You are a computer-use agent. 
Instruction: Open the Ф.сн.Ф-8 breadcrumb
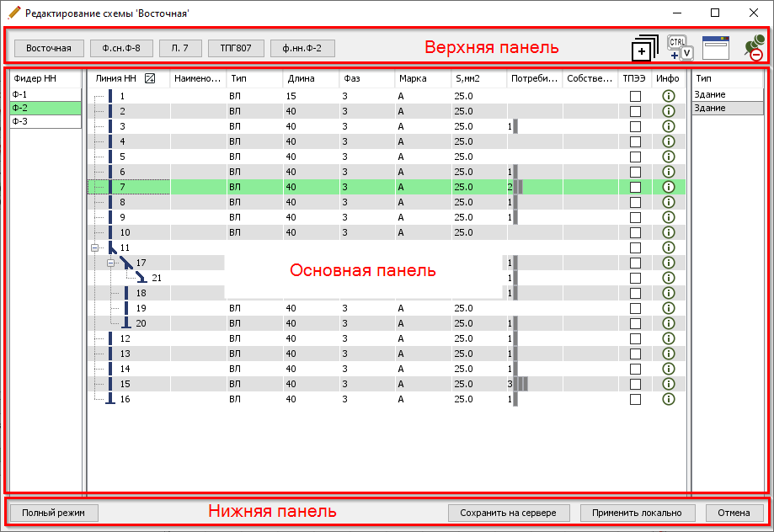pyautogui.click(x=121, y=48)
